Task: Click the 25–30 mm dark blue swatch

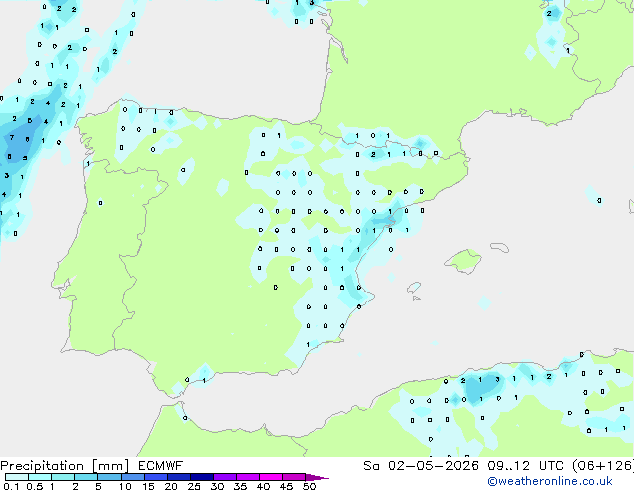Action: tap(201, 477)
